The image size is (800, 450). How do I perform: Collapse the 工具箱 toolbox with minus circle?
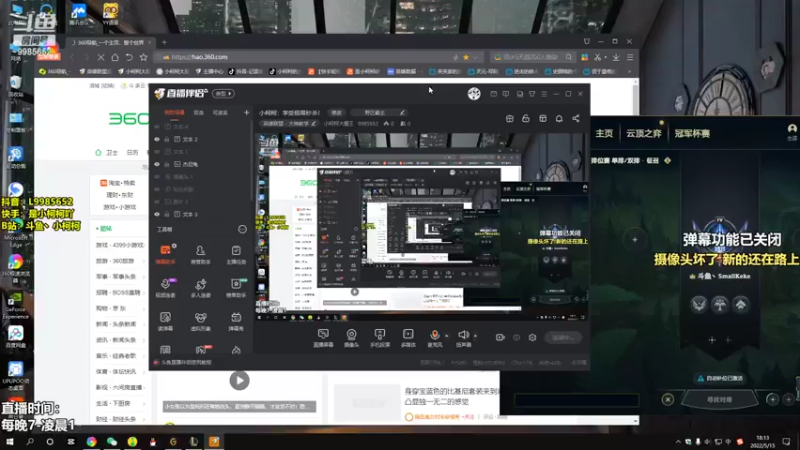point(242,230)
